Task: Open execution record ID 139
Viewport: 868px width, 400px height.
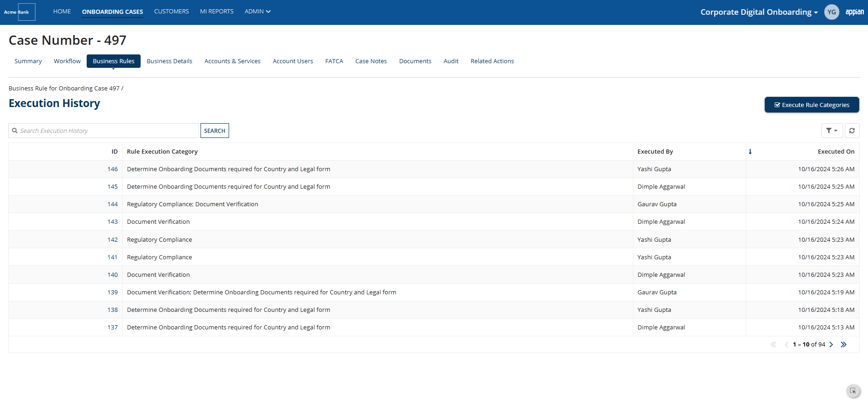Action: [112, 293]
